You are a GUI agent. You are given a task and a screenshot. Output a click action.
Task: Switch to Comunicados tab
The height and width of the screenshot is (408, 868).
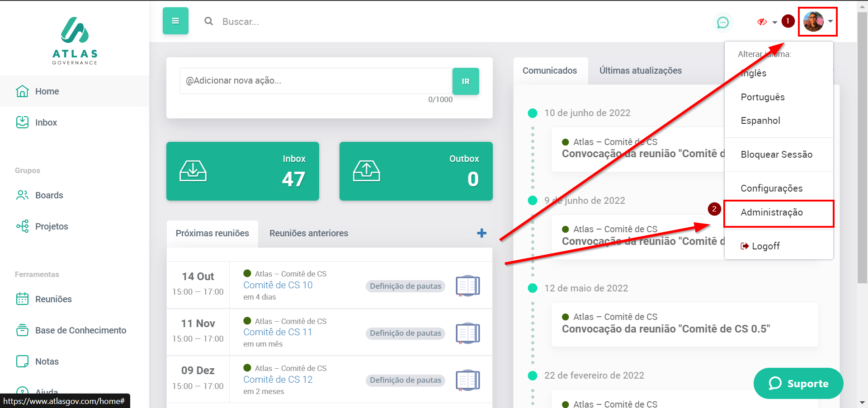[x=550, y=70]
